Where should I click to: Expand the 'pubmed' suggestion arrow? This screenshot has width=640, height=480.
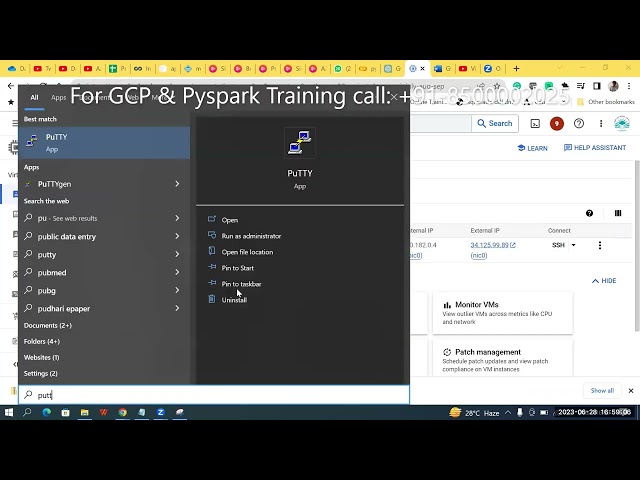tap(177, 272)
